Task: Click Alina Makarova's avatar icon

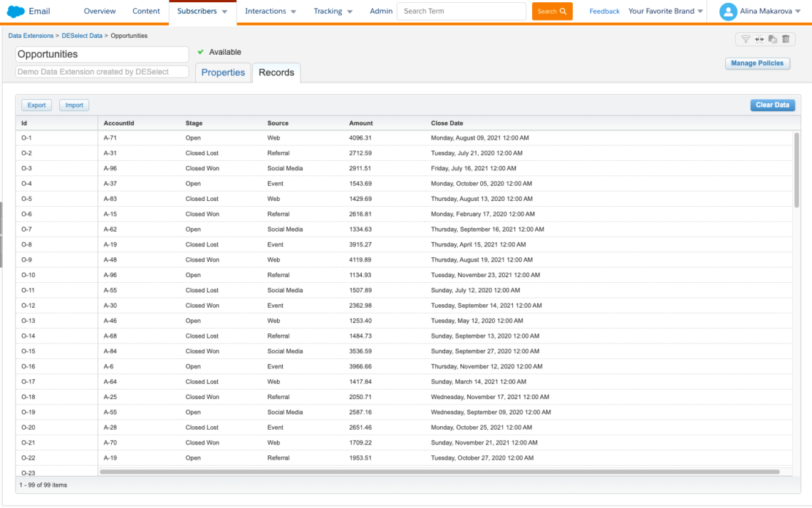Action: tap(728, 11)
